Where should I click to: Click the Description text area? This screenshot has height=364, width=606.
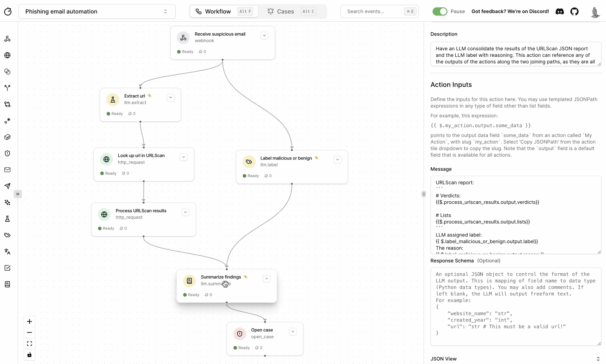[x=516, y=54]
